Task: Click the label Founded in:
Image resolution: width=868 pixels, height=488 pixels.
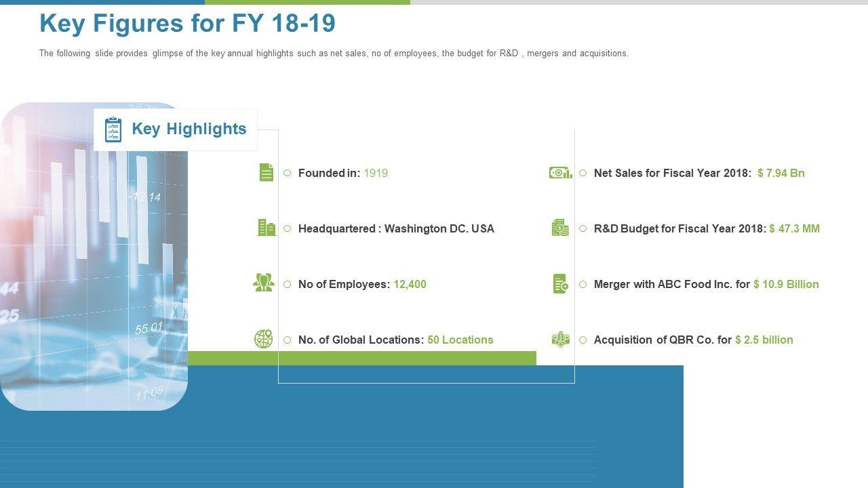Action: (x=330, y=173)
